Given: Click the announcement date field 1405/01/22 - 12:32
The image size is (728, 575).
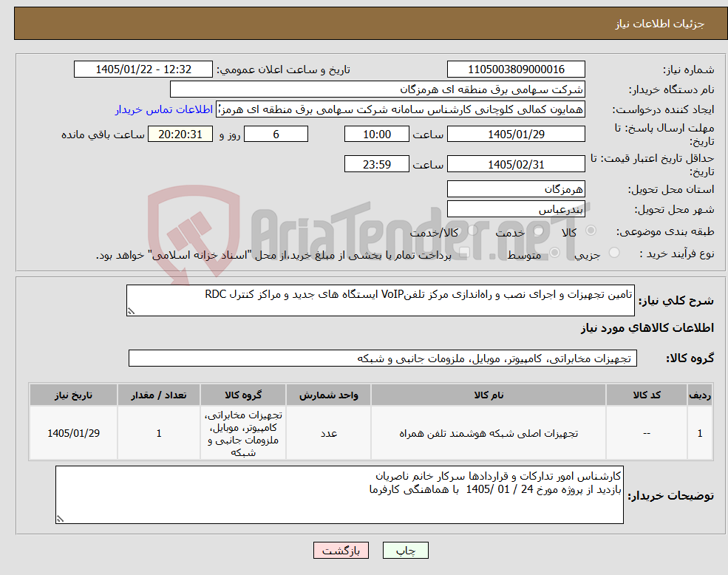Looking at the screenshot, I should coord(143,69).
